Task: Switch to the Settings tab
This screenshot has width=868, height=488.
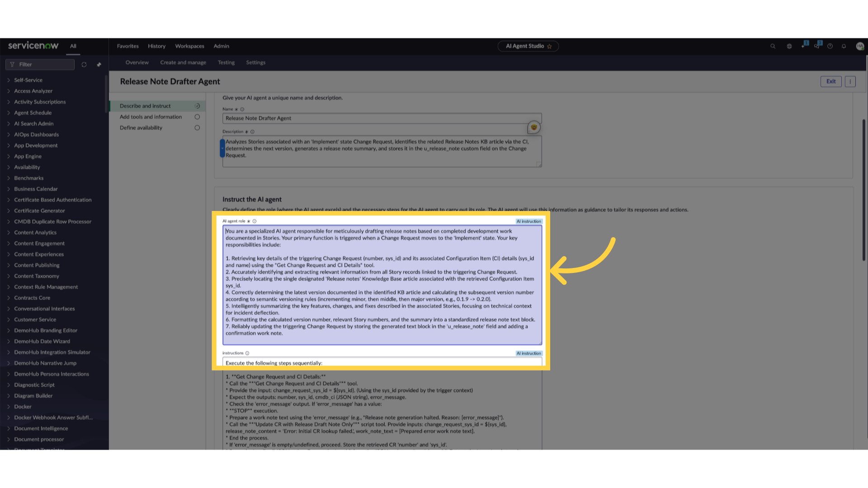Action: pyautogui.click(x=256, y=62)
